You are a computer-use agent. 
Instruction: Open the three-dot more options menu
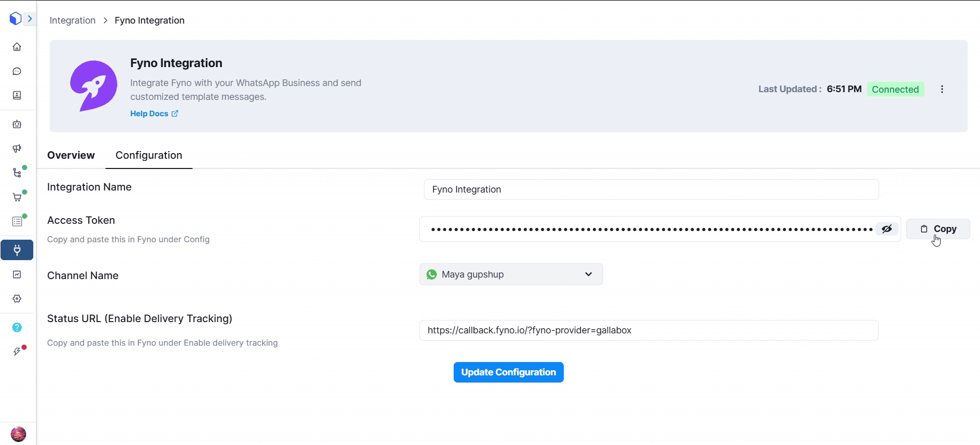[x=942, y=89]
